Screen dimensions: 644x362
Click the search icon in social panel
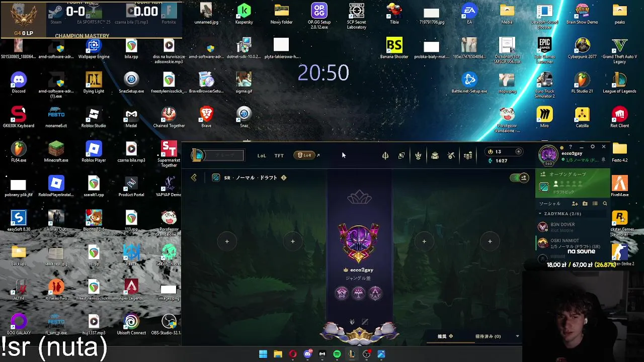click(605, 204)
